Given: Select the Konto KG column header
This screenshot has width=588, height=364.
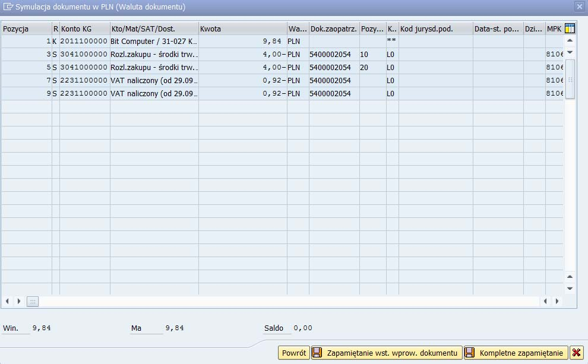Looking at the screenshot, I should pyautogui.click(x=85, y=29).
